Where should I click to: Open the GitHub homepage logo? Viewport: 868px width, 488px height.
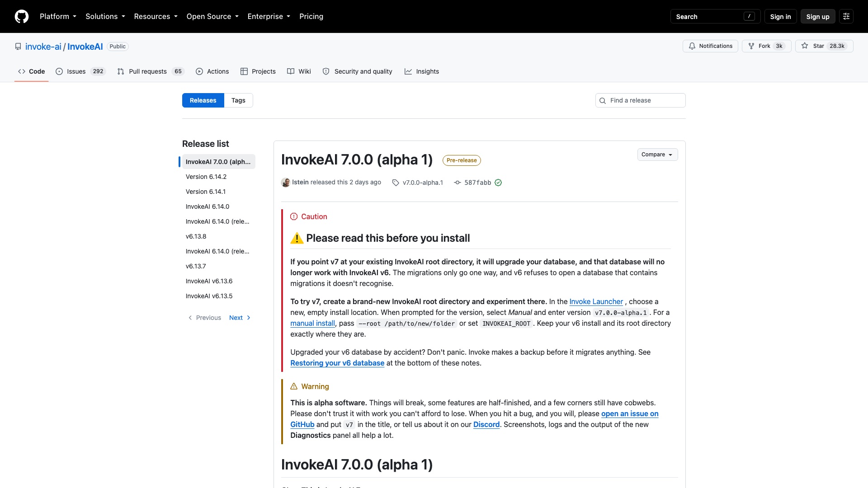(22, 16)
